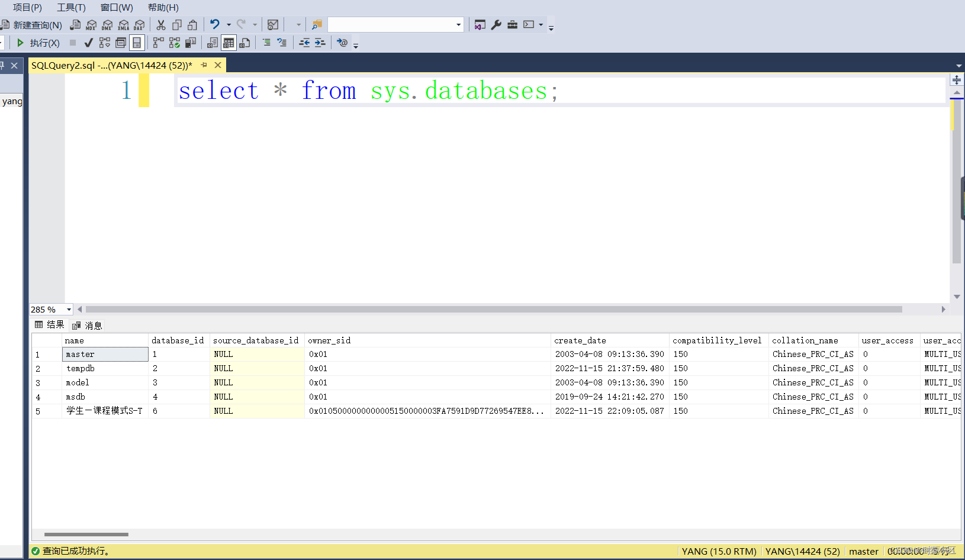
Task: Open a new MDX query
Action: (91, 25)
